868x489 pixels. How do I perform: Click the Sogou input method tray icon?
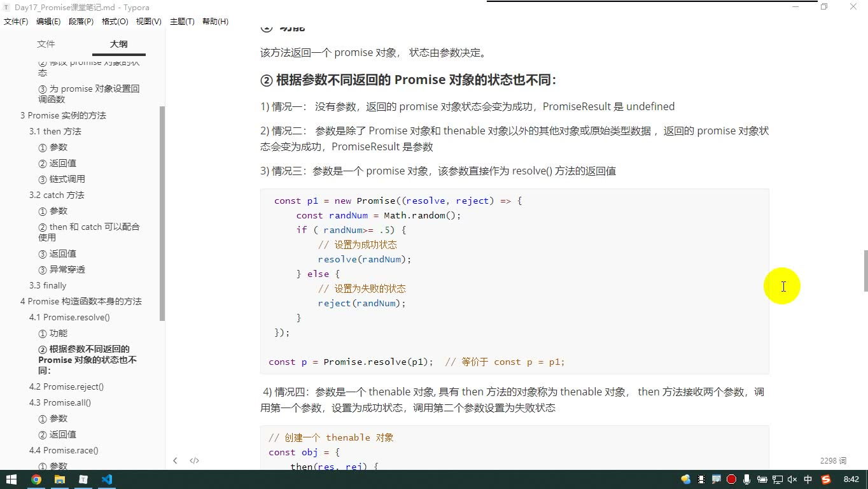pyautogui.click(x=826, y=479)
